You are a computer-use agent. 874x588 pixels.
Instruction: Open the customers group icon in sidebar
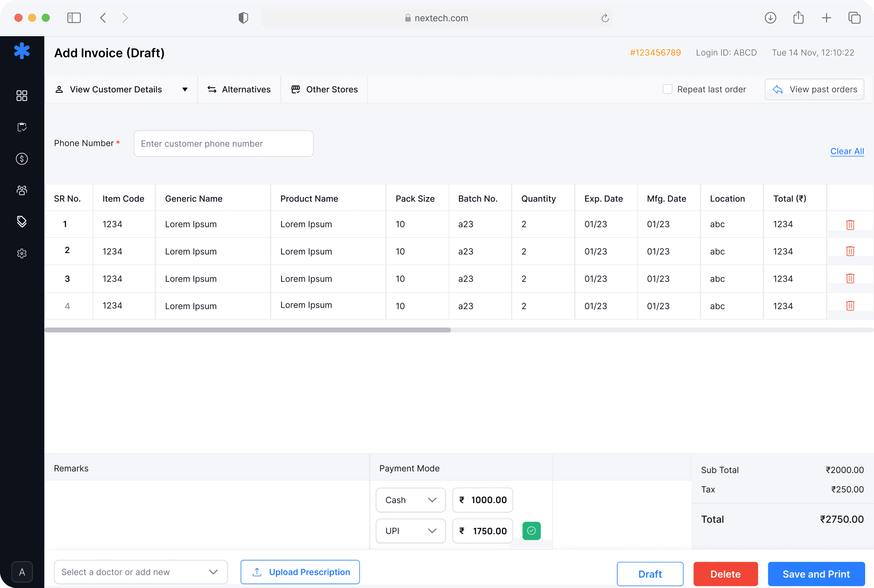pos(22,190)
